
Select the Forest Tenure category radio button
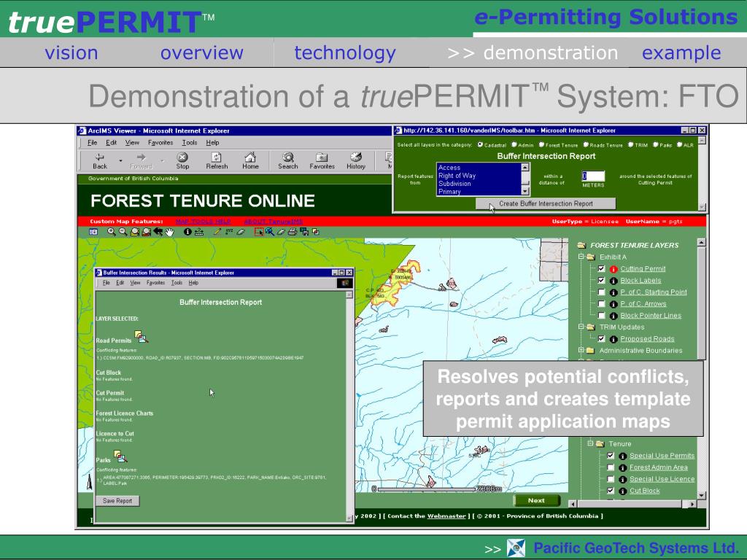(x=541, y=145)
